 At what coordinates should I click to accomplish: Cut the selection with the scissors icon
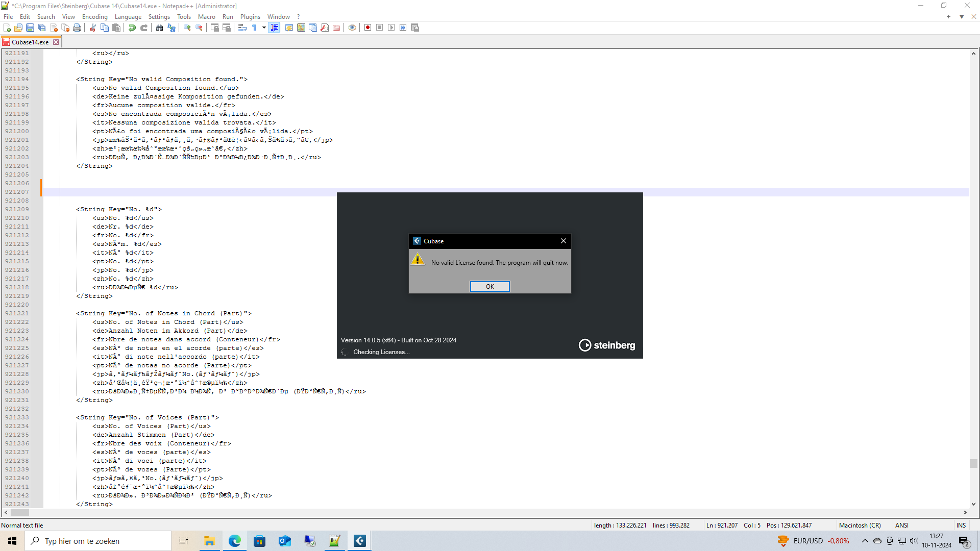93,28
